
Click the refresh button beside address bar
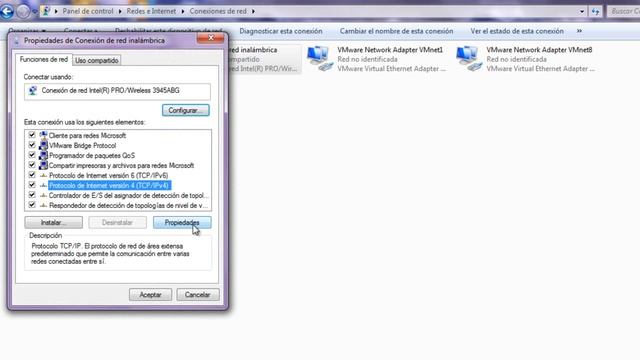596,11
